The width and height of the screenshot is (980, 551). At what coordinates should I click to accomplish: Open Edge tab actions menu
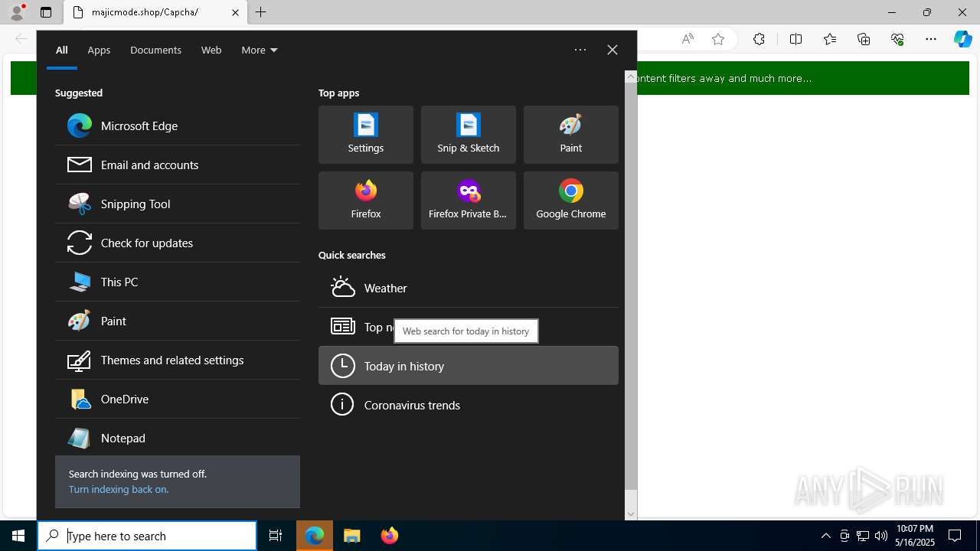tap(46, 12)
